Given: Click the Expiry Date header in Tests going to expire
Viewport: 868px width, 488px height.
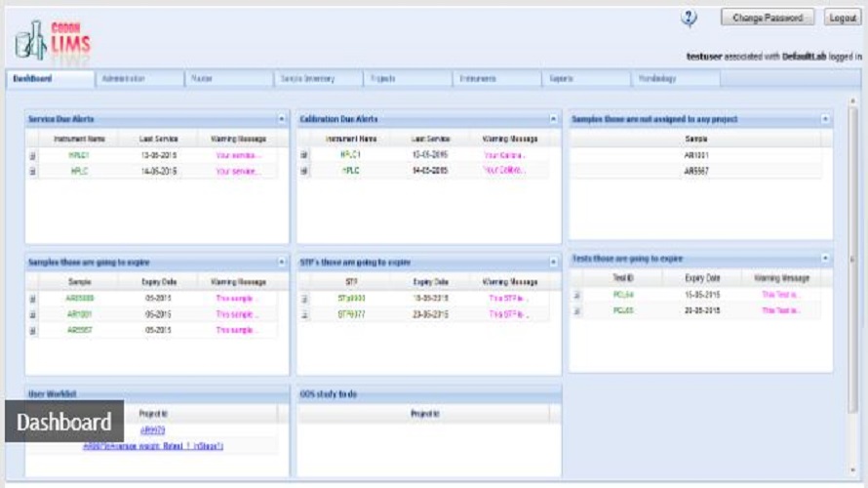Looking at the screenshot, I should click(x=702, y=278).
